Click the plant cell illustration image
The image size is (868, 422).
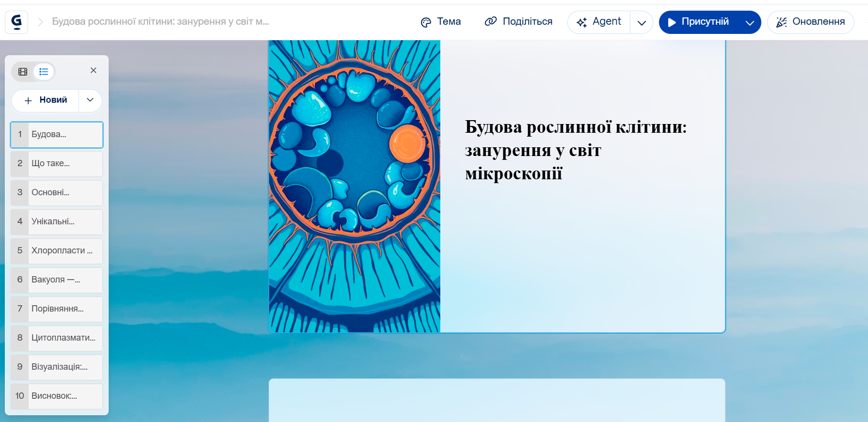click(x=354, y=187)
